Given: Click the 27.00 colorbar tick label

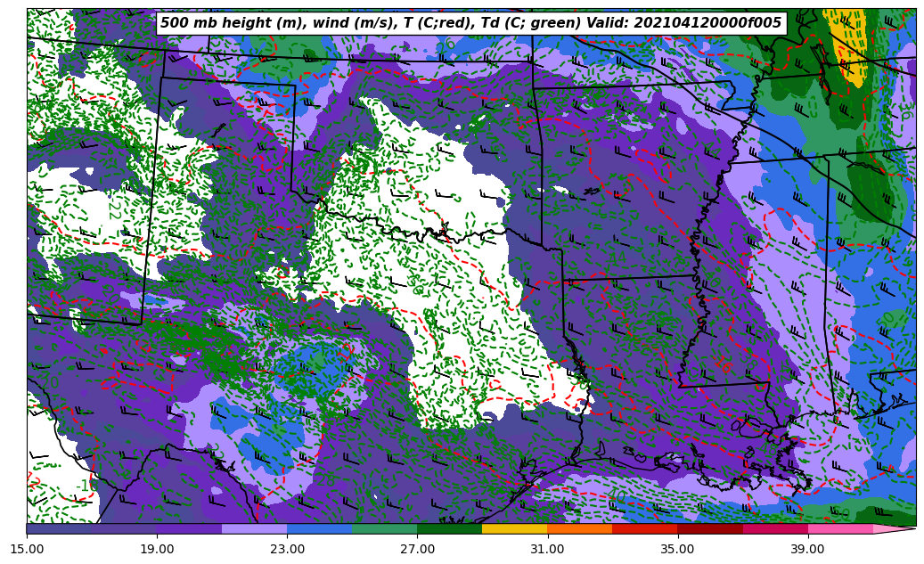Looking at the screenshot, I should pyautogui.click(x=417, y=549).
